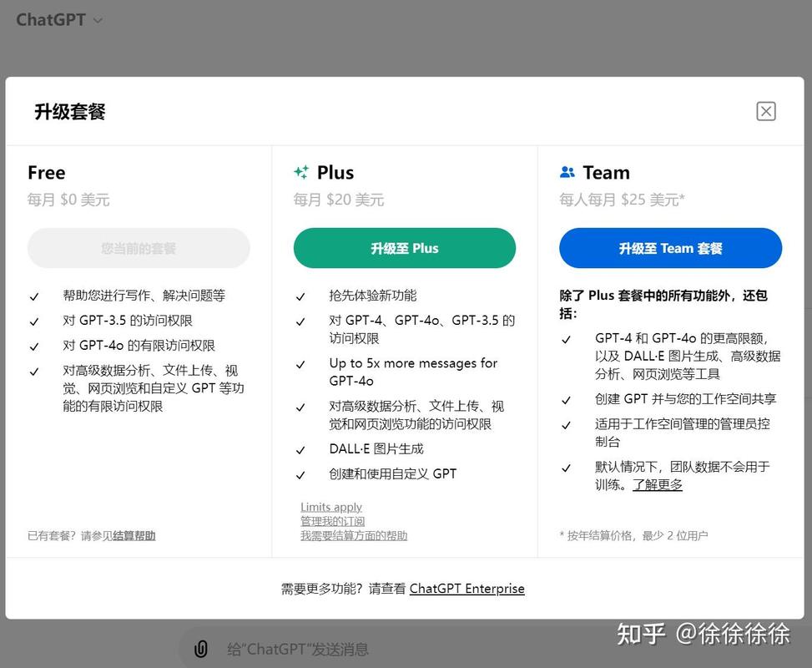Click the 每人每月 $25 美元 price
Image resolution: width=812 pixels, height=668 pixels.
(x=622, y=200)
